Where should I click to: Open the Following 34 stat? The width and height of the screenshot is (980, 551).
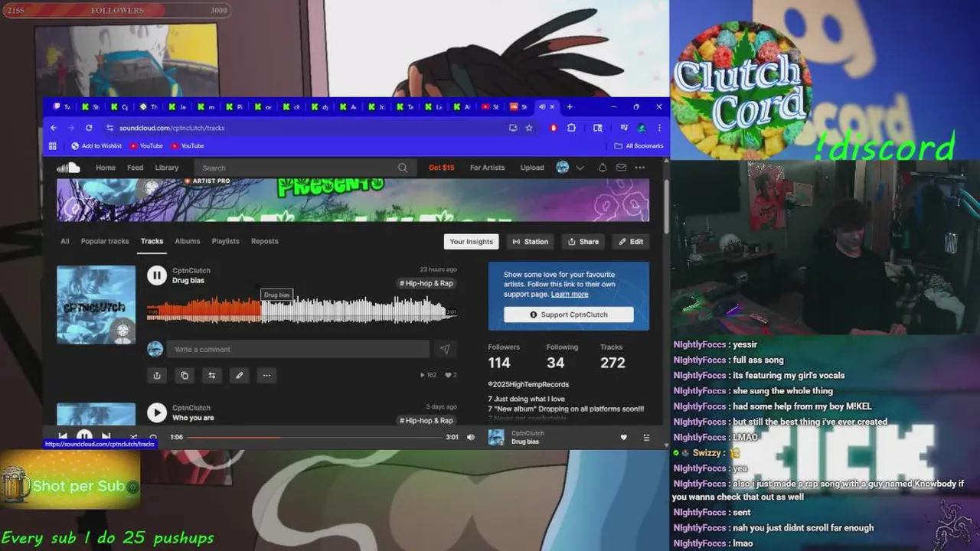click(x=561, y=357)
